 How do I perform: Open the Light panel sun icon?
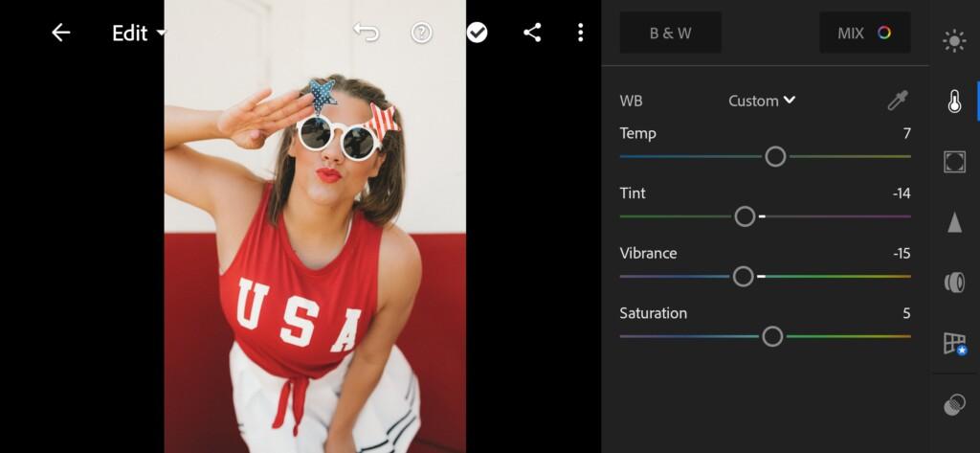954,41
